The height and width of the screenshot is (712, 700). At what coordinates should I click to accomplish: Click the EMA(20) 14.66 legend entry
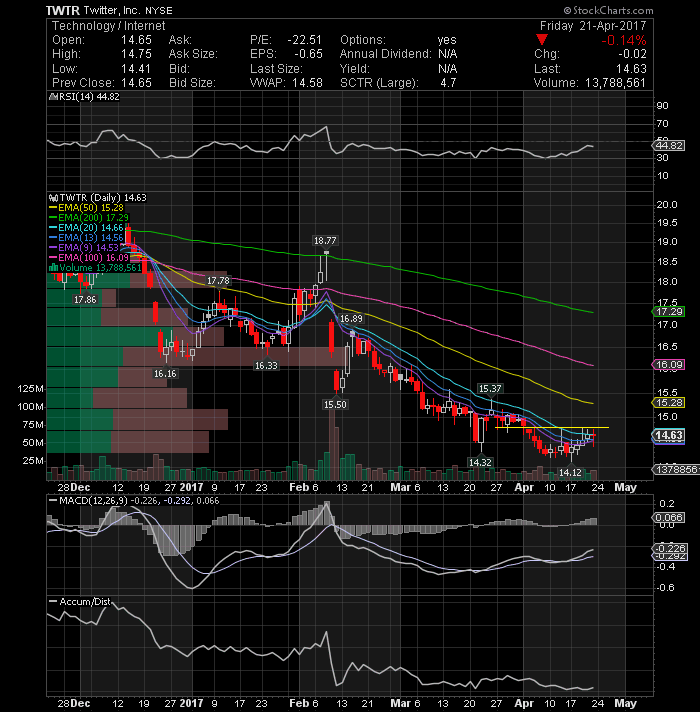point(86,227)
